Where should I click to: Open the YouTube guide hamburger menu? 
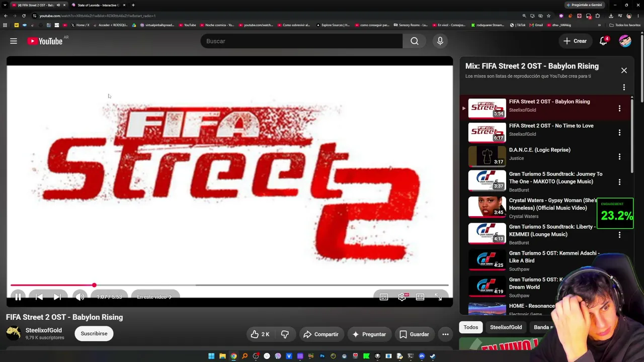pyautogui.click(x=14, y=41)
